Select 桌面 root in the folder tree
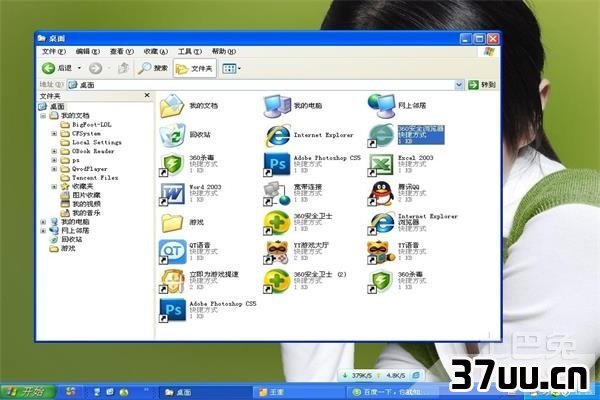 57,106
